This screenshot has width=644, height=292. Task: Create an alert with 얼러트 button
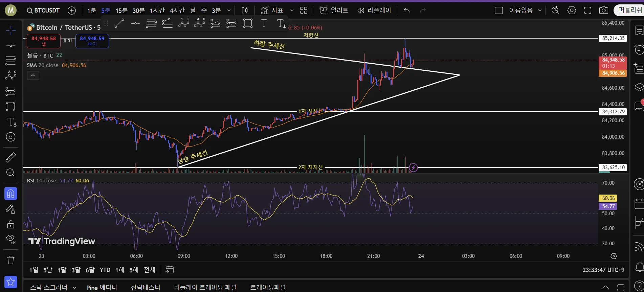[334, 10]
